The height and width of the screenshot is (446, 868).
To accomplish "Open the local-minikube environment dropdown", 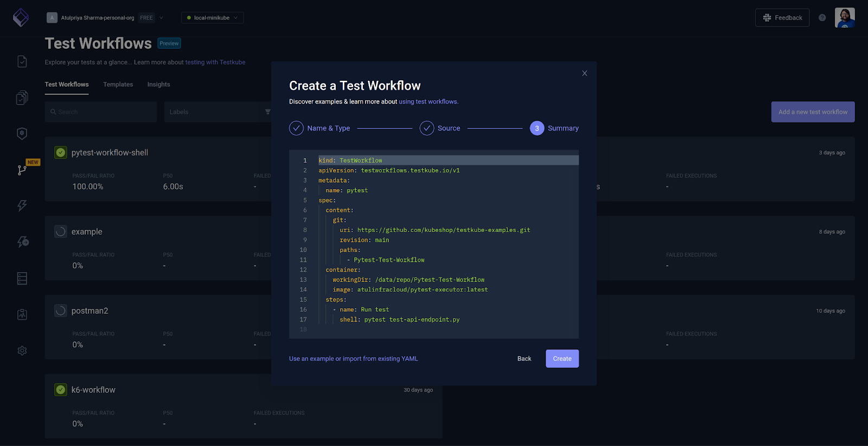I will point(212,18).
